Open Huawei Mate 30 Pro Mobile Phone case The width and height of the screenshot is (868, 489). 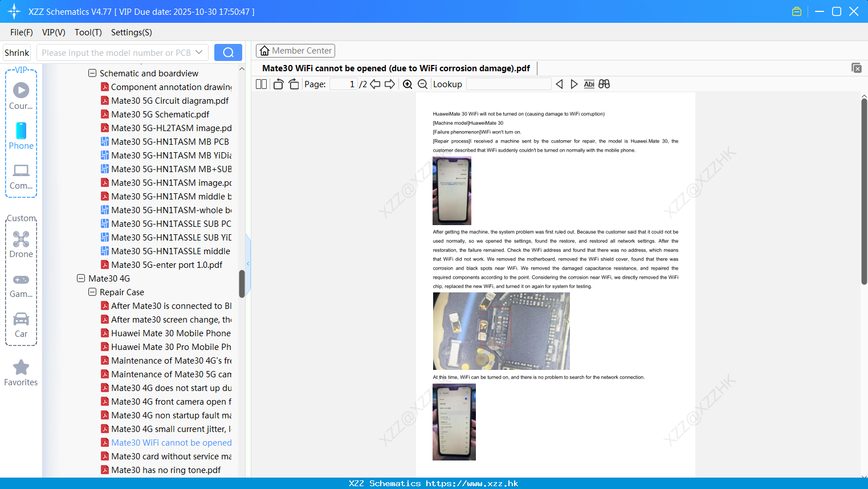pos(166,347)
